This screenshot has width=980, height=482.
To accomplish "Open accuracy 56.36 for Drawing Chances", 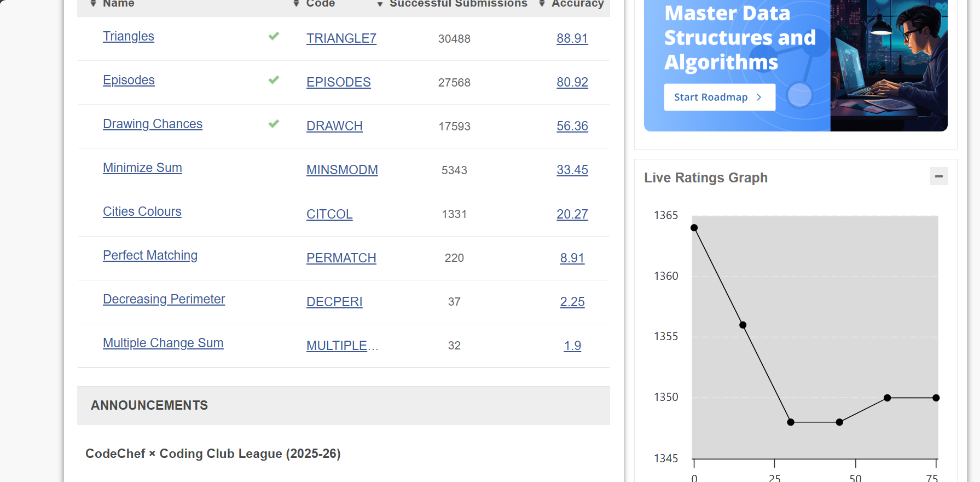I will click(x=572, y=126).
